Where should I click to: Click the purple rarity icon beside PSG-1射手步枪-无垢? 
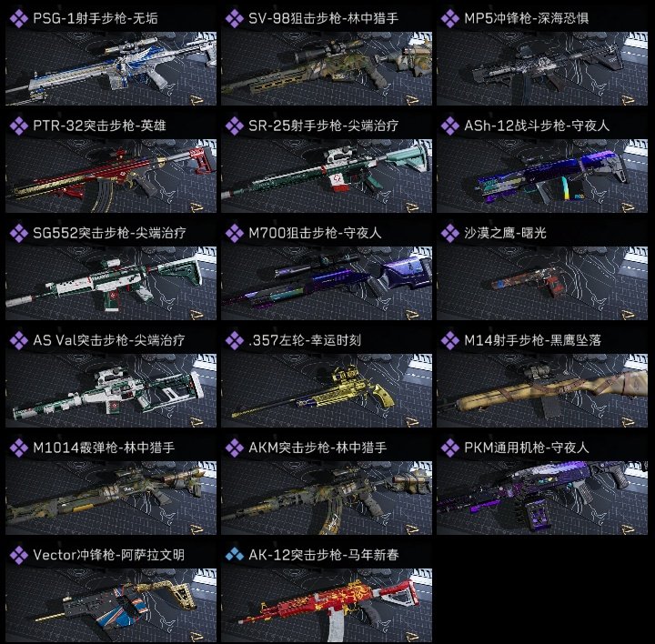19,18
